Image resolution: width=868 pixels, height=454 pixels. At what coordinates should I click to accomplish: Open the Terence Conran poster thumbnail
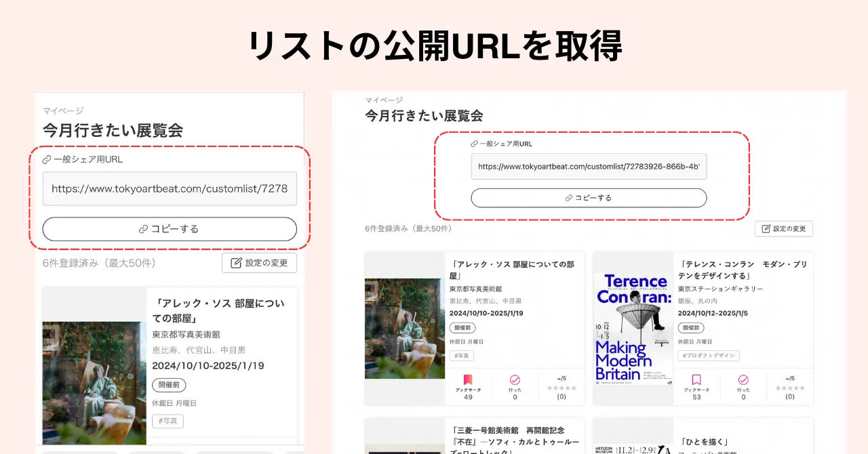click(x=633, y=328)
